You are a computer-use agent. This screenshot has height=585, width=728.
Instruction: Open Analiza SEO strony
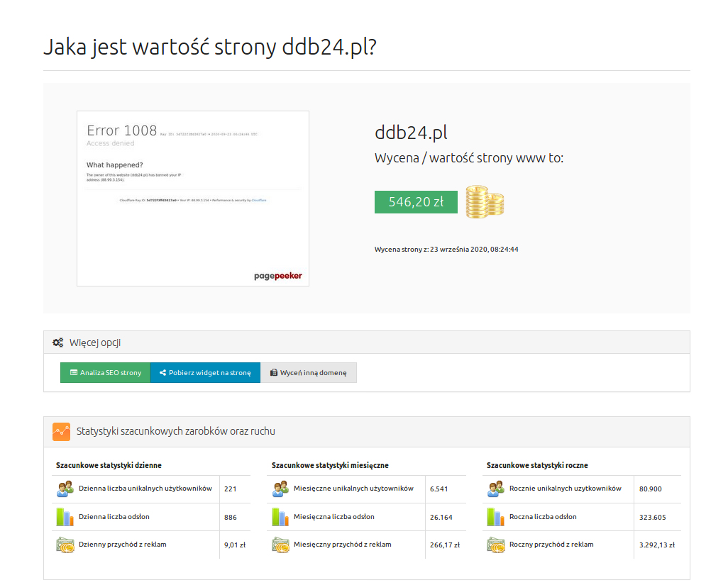105,373
